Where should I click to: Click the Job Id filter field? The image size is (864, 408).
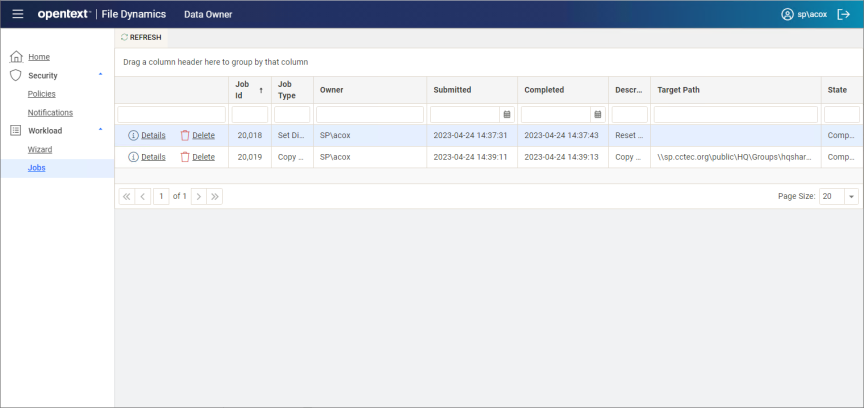click(x=250, y=115)
